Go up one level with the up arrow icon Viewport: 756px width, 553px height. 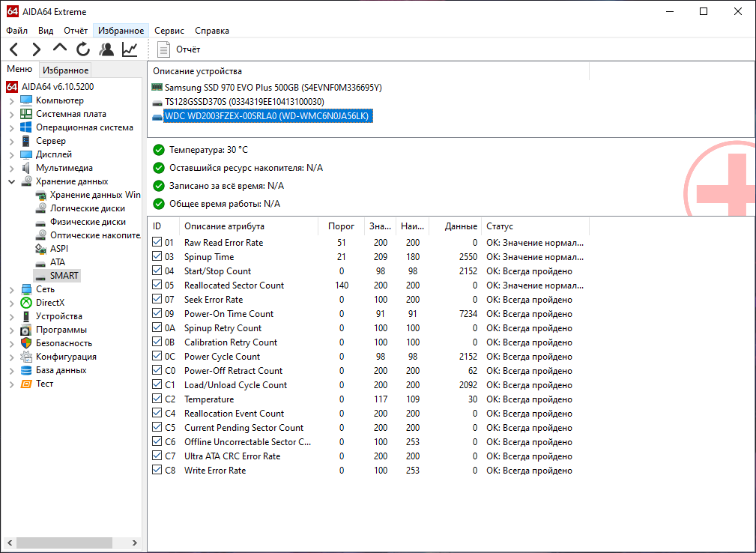(60, 48)
